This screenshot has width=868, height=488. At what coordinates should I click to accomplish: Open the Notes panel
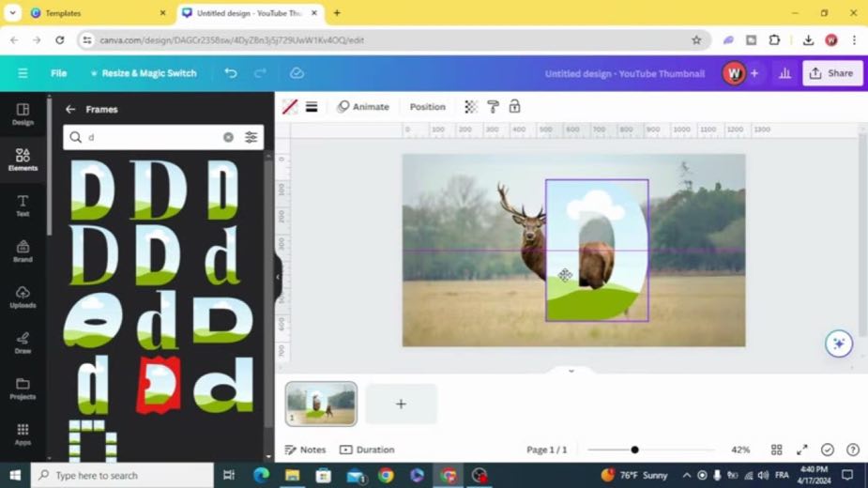[x=305, y=450]
